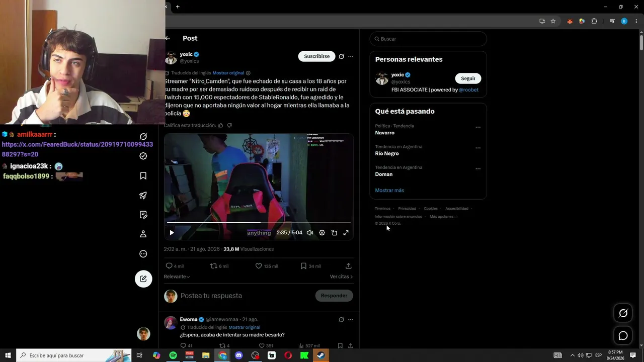Screen dimensions: 644x362
Task: Enable picture-in-picture for the video
Action: point(334,233)
